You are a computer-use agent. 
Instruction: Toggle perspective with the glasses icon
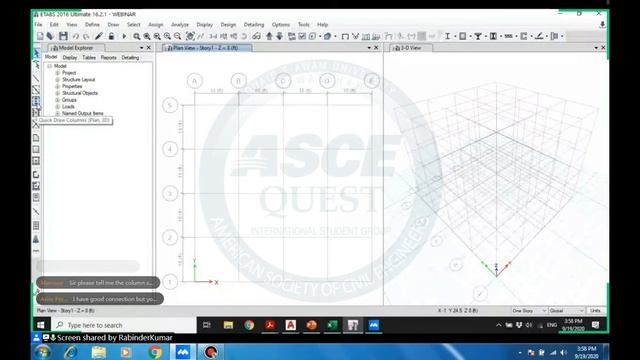click(x=256, y=36)
